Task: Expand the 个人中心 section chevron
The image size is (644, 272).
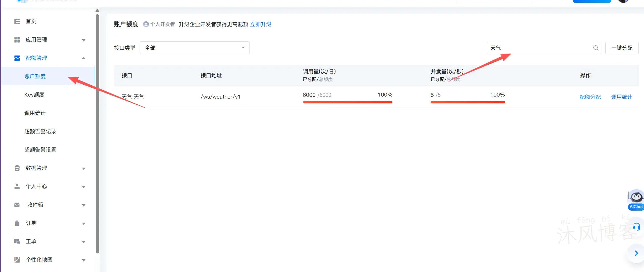Action: click(x=83, y=186)
